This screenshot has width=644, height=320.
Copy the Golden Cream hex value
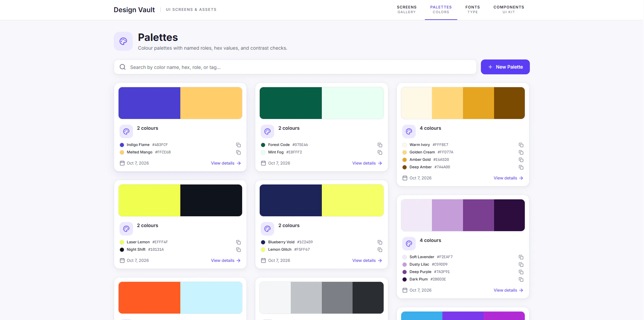point(521,152)
